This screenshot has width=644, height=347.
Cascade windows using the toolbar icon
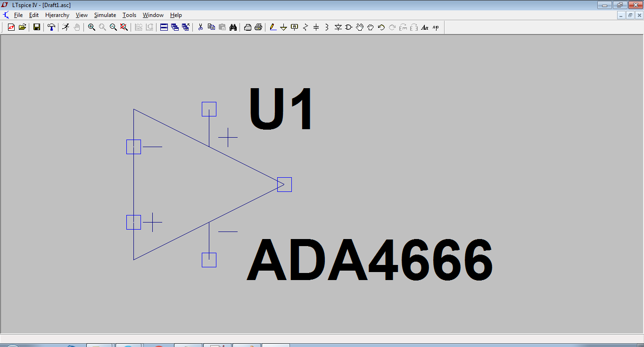175,27
